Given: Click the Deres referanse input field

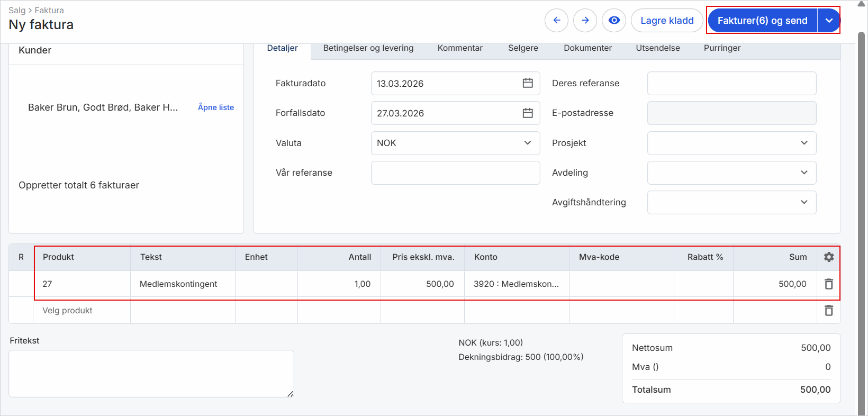Looking at the screenshot, I should 731,83.
